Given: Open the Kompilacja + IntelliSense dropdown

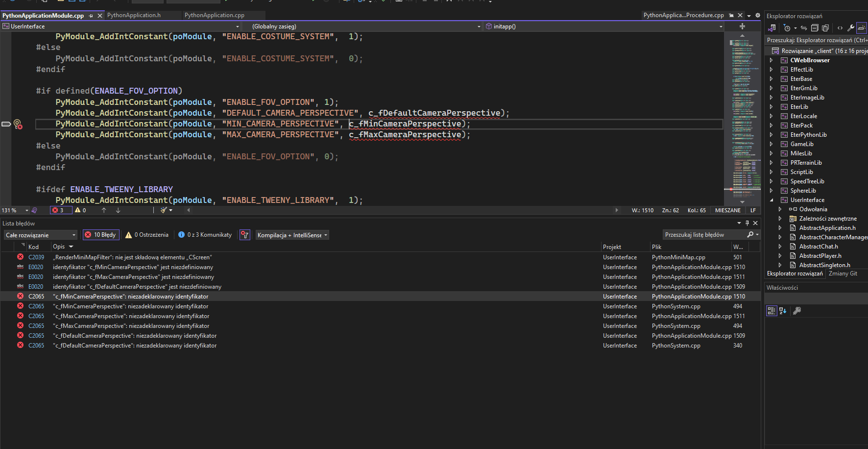Looking at the screenshot, I should [x=292, y=235].
